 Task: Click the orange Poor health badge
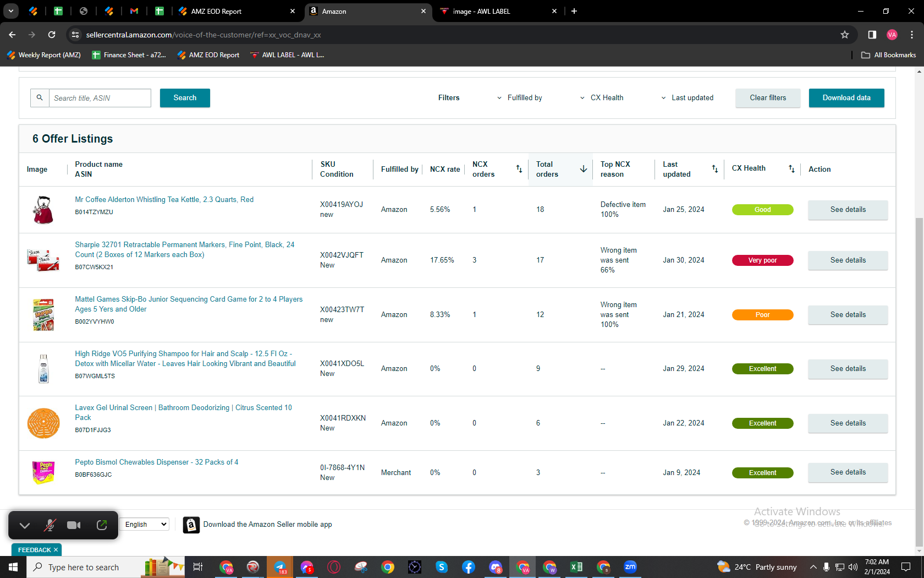[762, 315]
